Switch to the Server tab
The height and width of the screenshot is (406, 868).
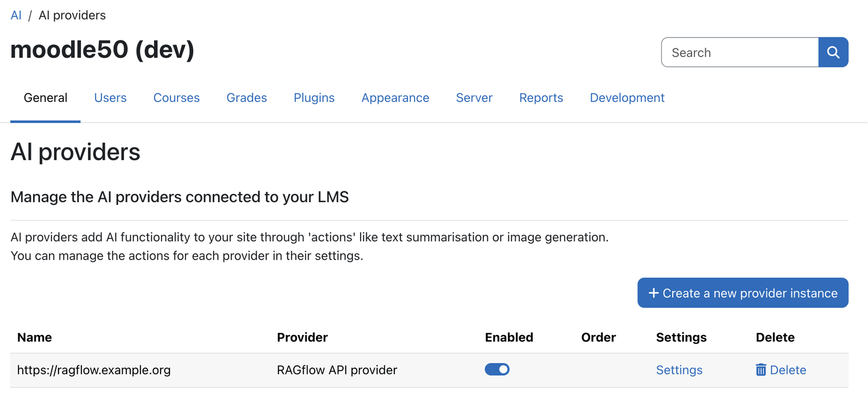click(474, 98)
